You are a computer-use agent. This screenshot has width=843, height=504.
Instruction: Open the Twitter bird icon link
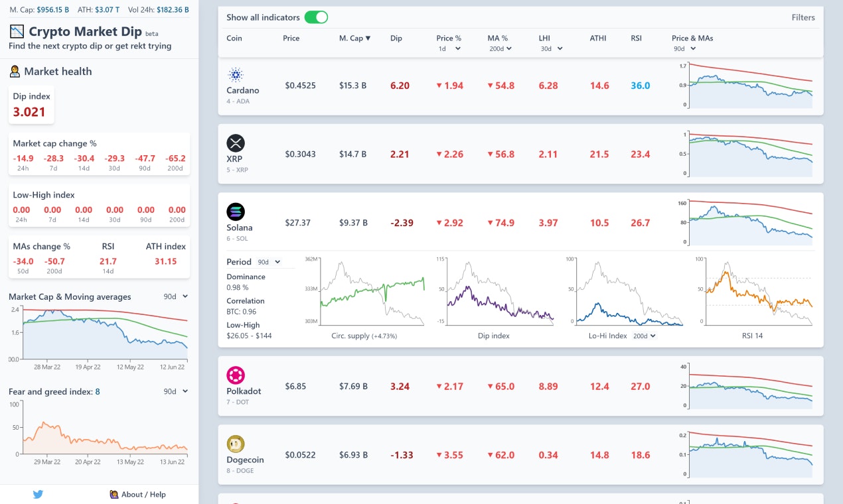point(38,494)
